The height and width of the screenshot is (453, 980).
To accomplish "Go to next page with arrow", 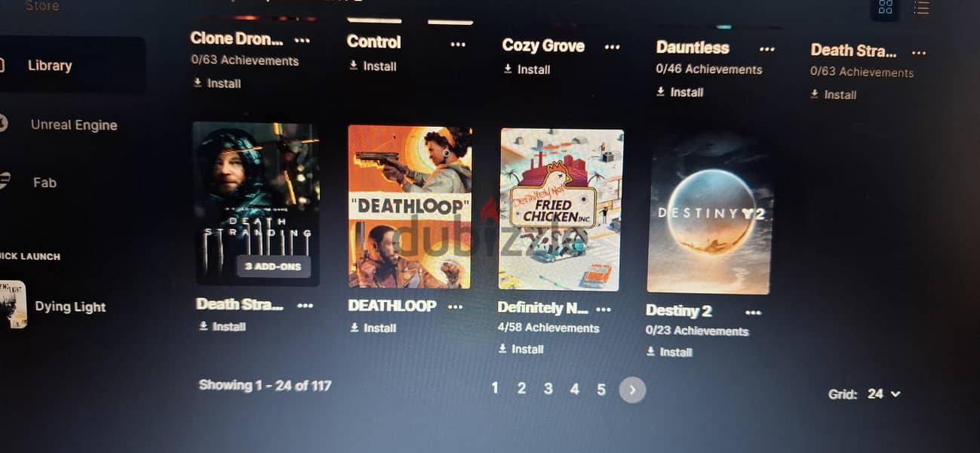I will [x=632, y=390].
